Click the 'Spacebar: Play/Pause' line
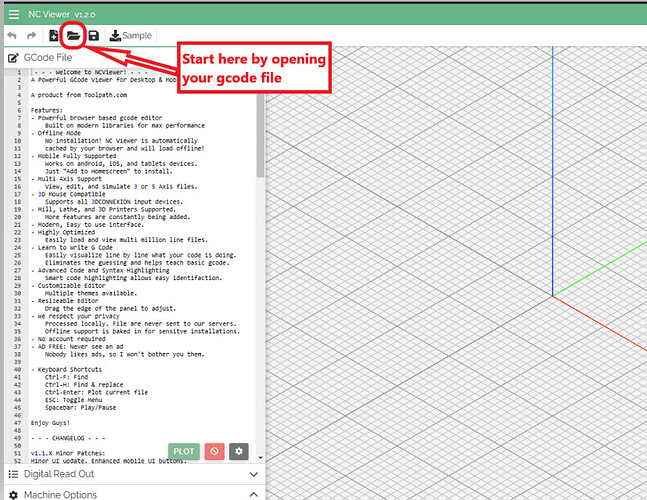The height and width of the screenshot is (500, 647). (80, 408)
